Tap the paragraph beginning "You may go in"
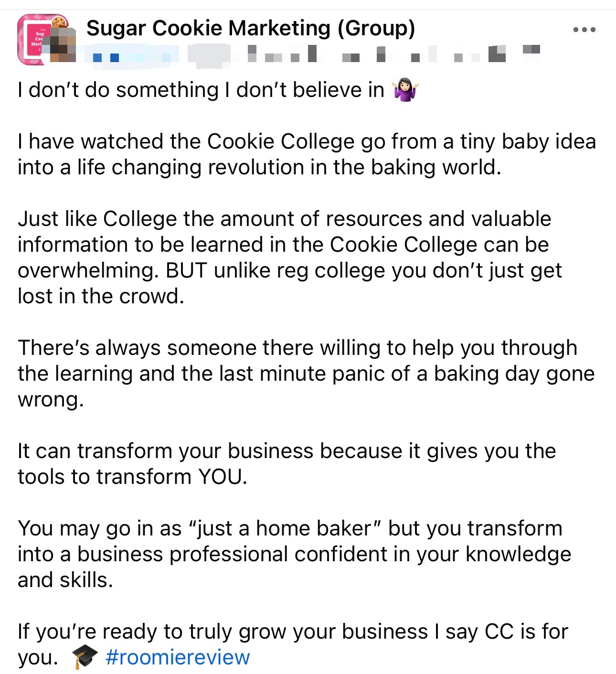This screenshot has height=674, width=616. click(x=294, y=554)
